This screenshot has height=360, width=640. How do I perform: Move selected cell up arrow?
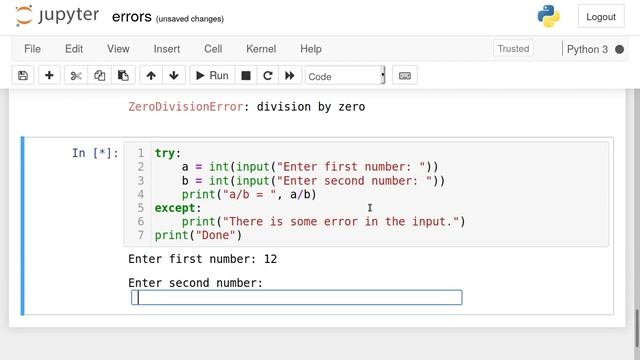click(151, 76)
